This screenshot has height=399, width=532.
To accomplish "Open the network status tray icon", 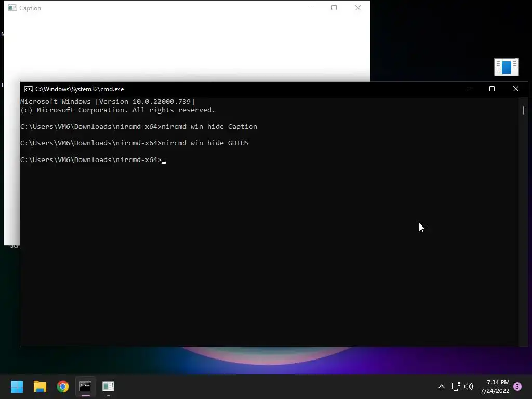I will pyautogui.click(x=456, y=387).
